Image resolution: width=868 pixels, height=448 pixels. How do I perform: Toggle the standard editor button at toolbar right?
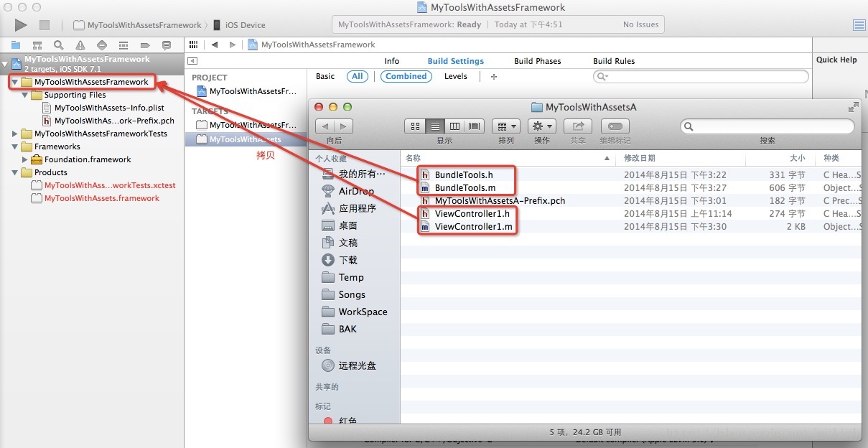[x=859, y=25]
